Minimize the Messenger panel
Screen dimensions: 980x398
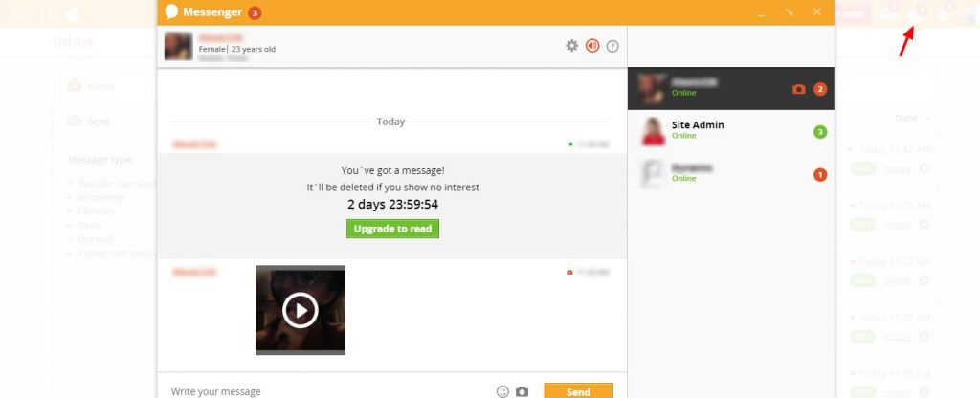[761, 15]
